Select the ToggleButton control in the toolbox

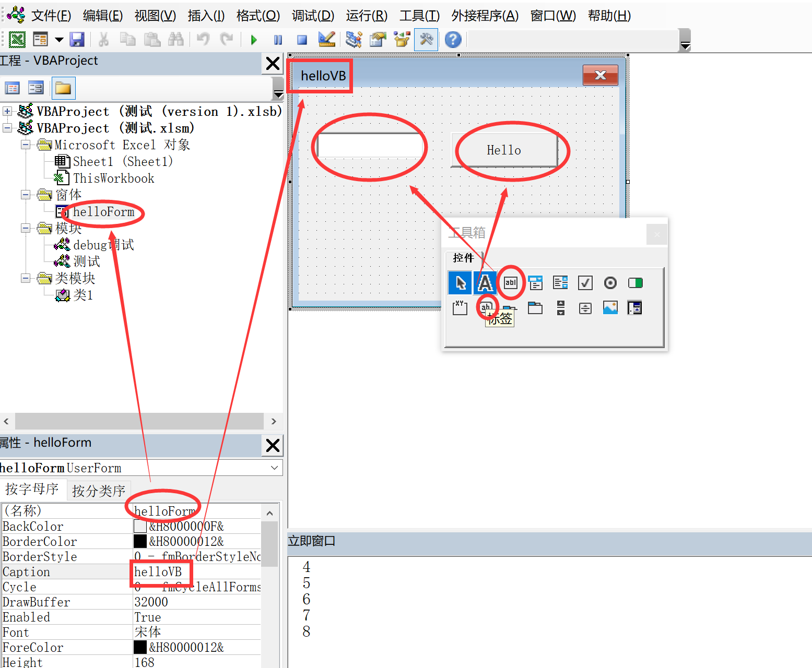(636, 282)
